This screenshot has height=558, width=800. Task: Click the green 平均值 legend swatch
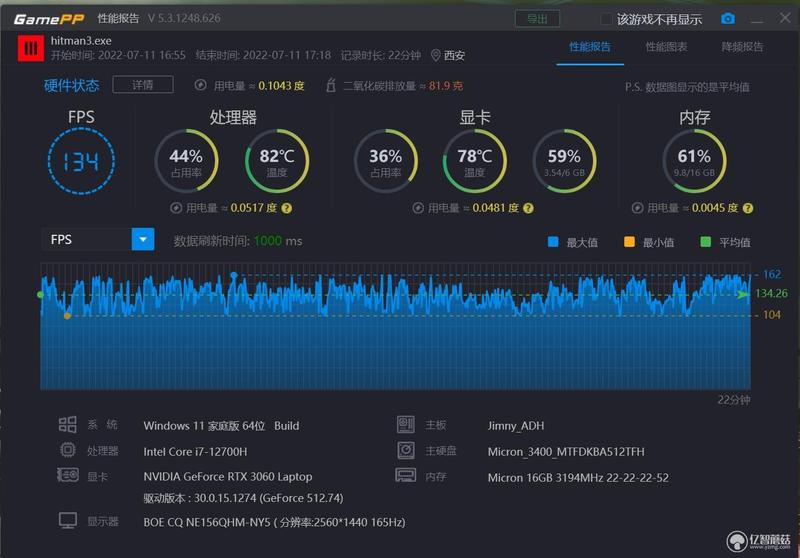(x=706, y=242)
